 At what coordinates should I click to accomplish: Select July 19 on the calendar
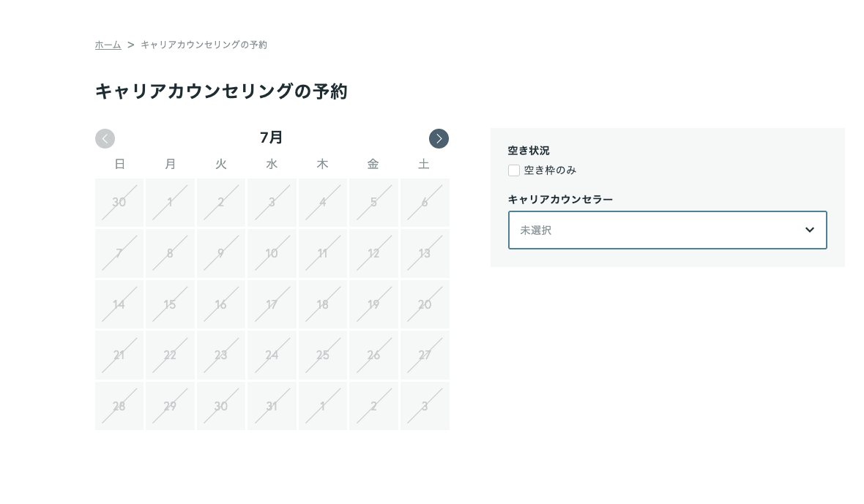[x=373, y=304]
